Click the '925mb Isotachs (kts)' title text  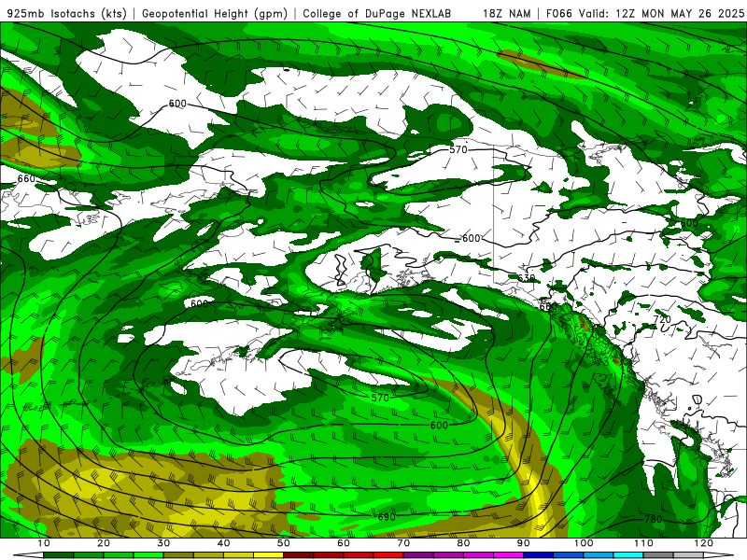(66, 13)
